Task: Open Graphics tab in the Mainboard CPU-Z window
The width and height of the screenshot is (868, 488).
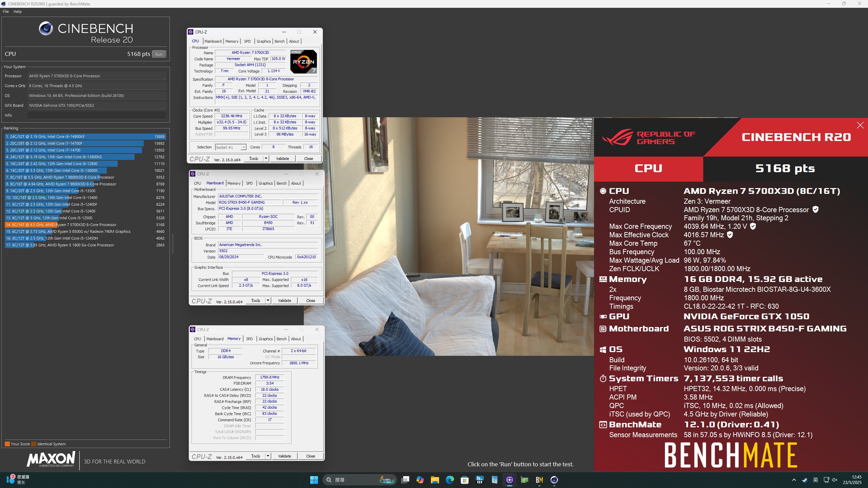Action: pos(265,183)
